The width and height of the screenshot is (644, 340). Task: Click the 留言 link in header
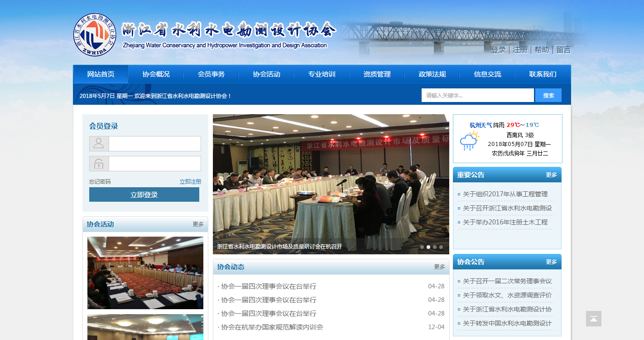click(x=563, y=50)
